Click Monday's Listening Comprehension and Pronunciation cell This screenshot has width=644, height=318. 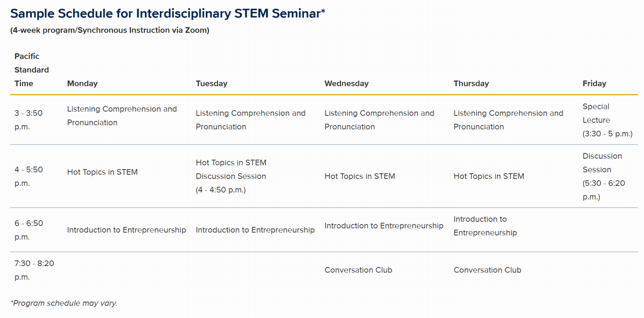[122, 116]
